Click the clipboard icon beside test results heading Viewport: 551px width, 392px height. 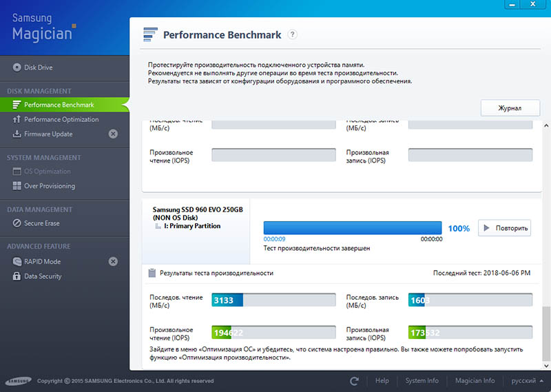click(152, 273)
